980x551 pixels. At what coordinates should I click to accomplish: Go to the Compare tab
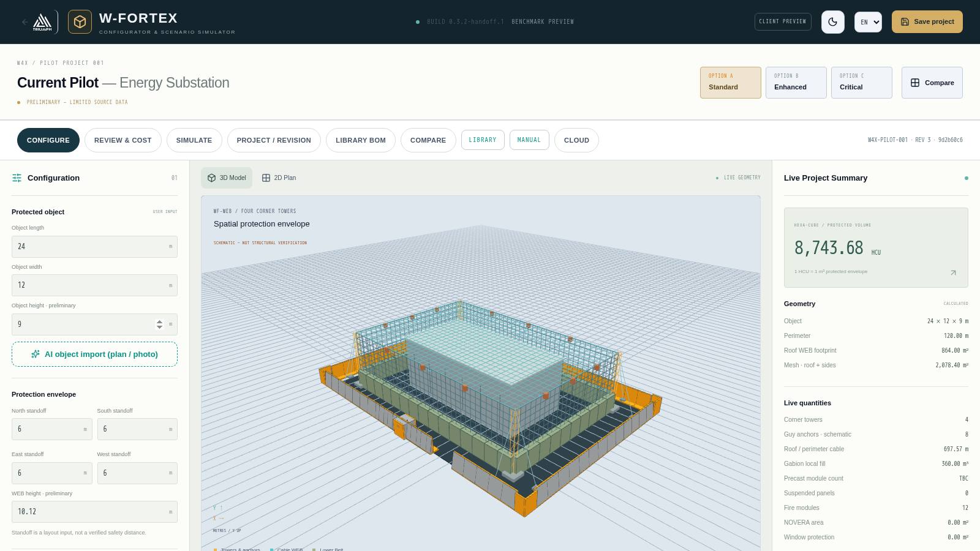pos(428,140)
